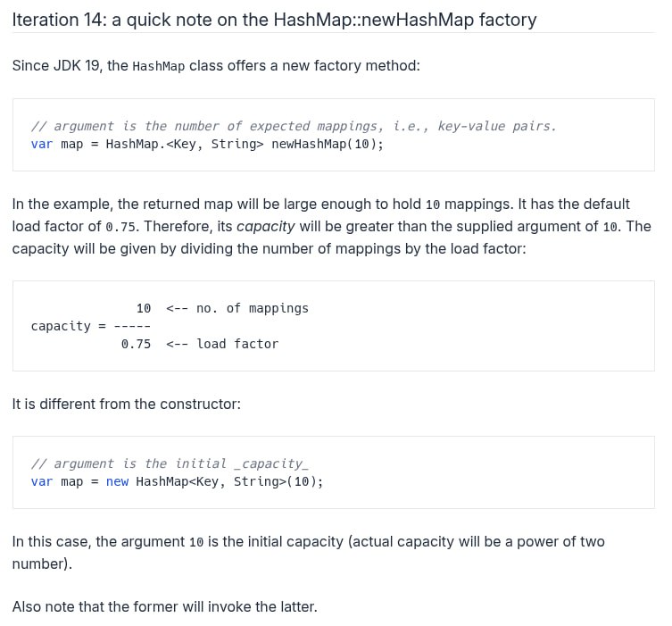672x626 pixels.
Task: Click the capacity formula code block
Action: pyautogui.click(x=334, y=326)
